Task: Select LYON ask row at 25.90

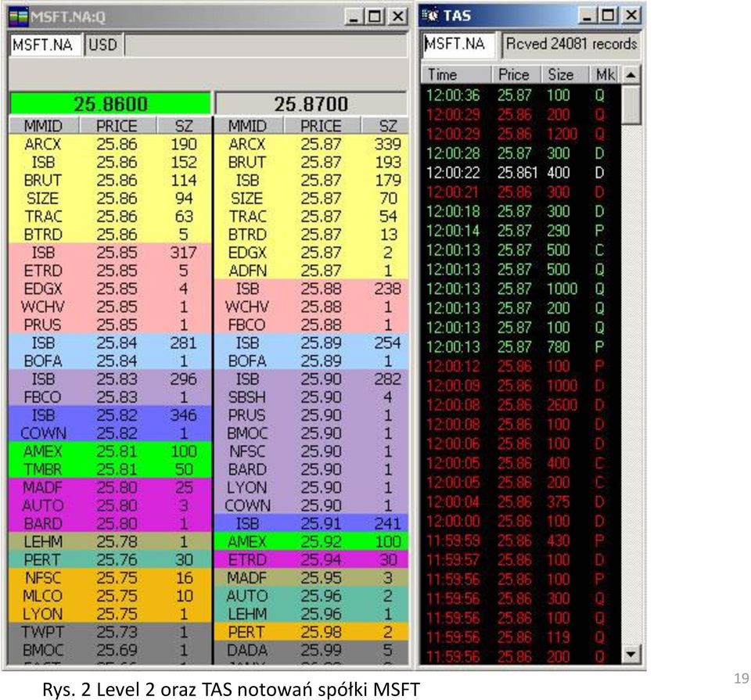Action: point(311,488)
